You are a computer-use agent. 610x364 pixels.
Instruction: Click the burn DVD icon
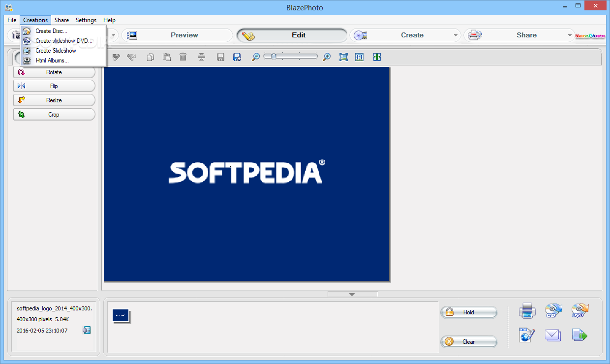point(580,310)
